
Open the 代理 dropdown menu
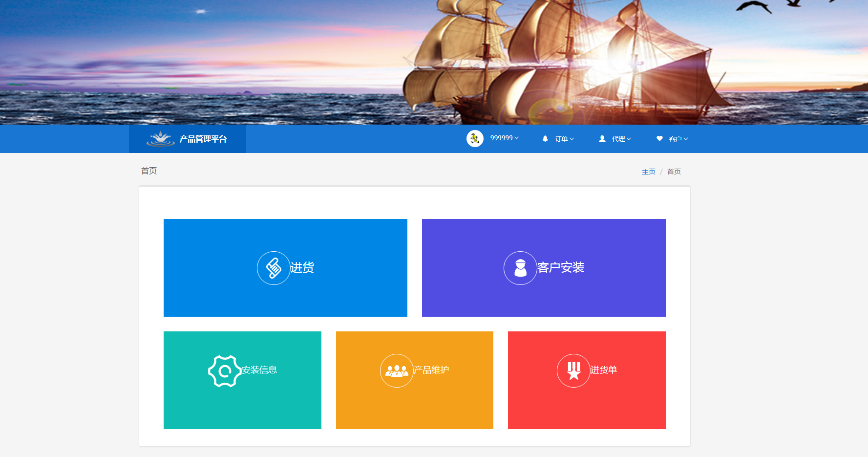621,139
